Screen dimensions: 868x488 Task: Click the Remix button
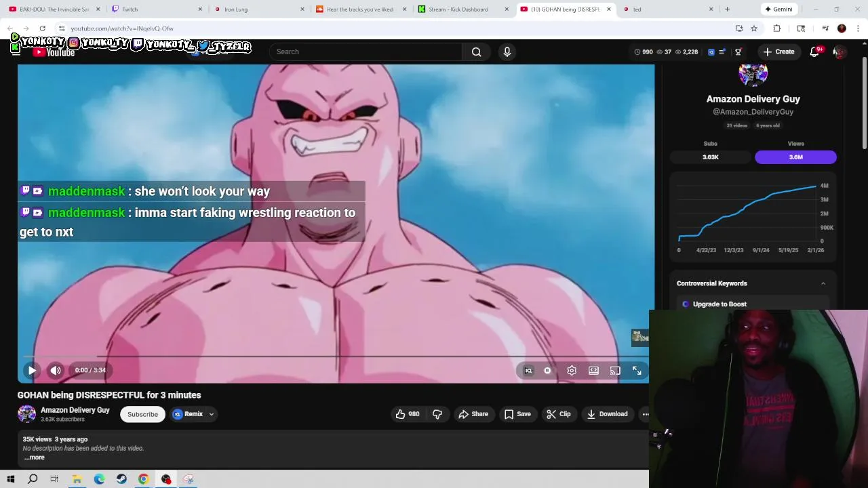[x=188, y=414]
